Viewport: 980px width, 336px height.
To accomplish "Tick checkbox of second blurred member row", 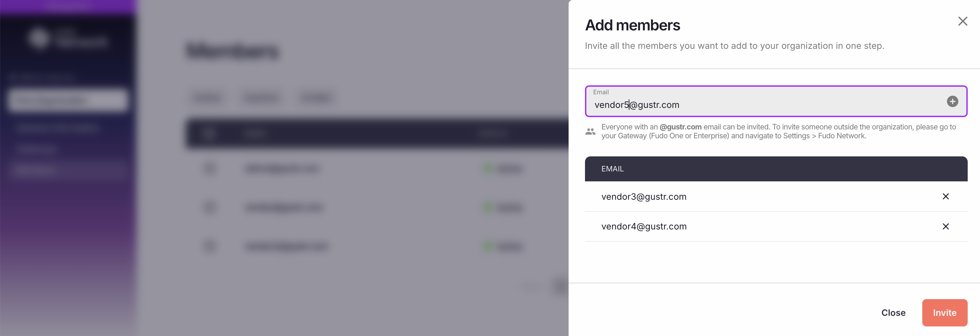I will tap(209, 207).
